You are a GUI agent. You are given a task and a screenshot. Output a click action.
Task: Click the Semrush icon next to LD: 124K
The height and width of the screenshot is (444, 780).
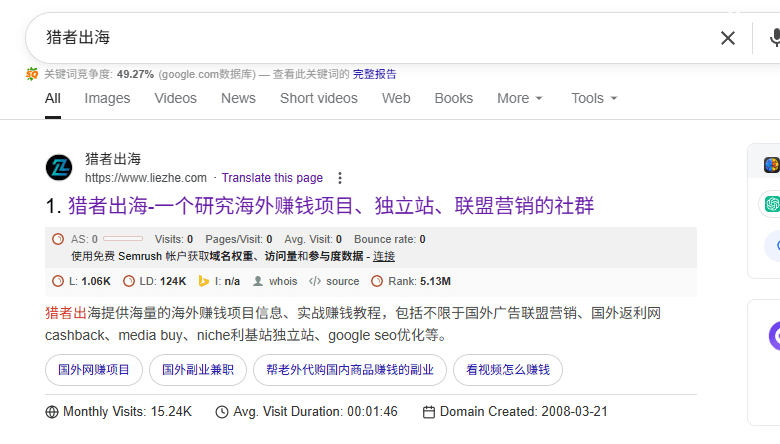[129, 281]
